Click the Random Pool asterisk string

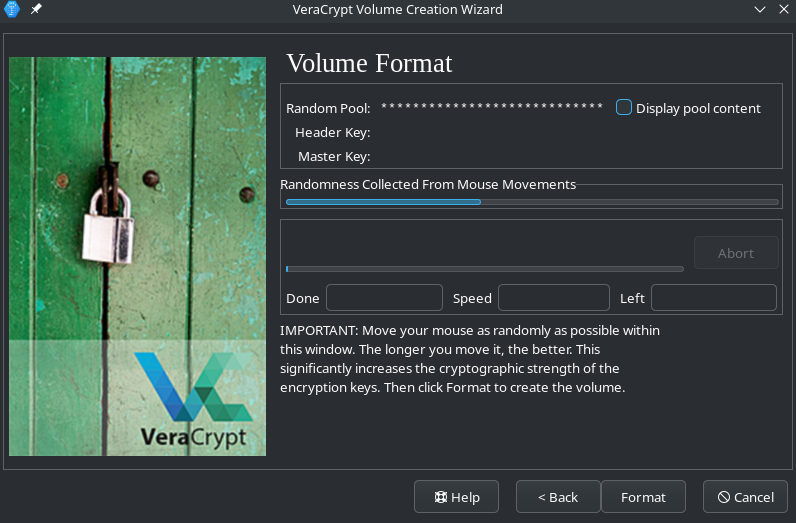491,108
